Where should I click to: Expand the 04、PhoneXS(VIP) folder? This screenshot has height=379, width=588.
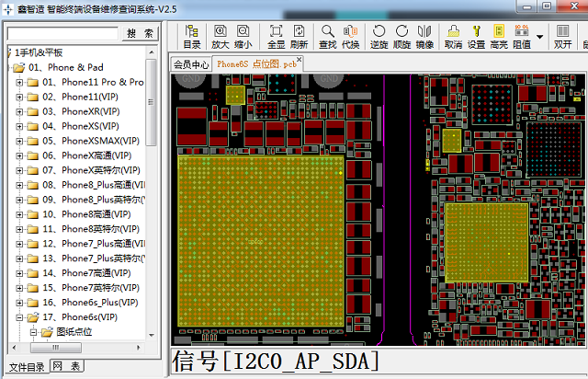pyautogui.click(x=19, y=126)
